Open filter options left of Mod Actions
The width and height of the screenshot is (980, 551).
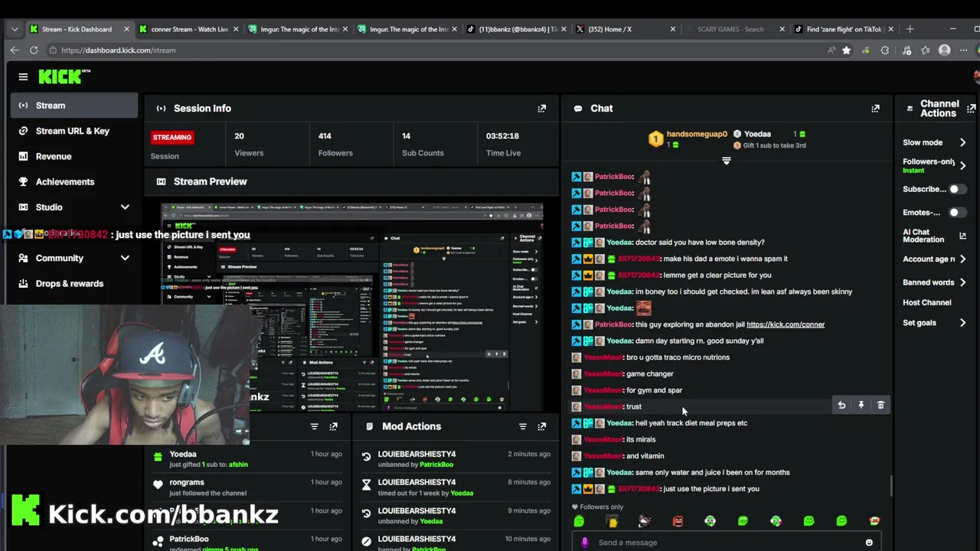coord(314,426)
